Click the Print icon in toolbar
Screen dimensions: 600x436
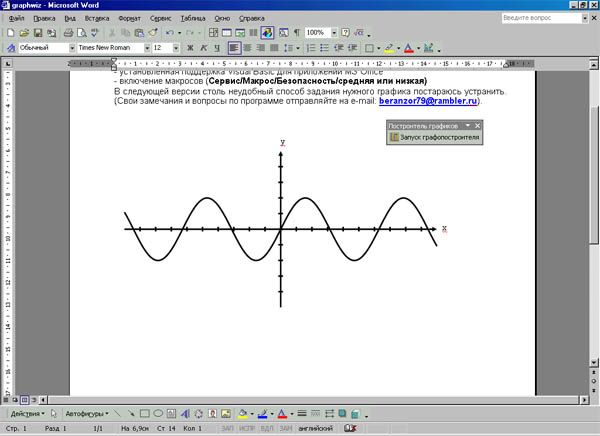(x=68, y=33)
